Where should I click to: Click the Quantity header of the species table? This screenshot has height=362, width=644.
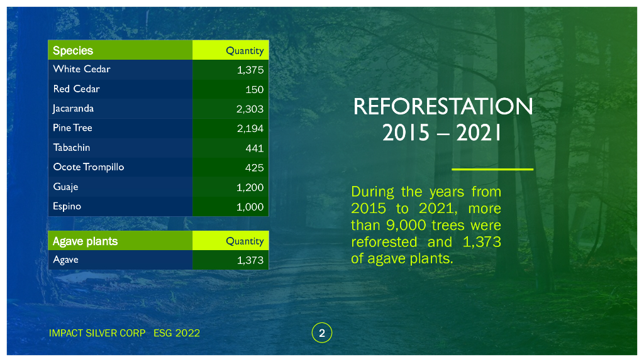click(x=230, y=50)
